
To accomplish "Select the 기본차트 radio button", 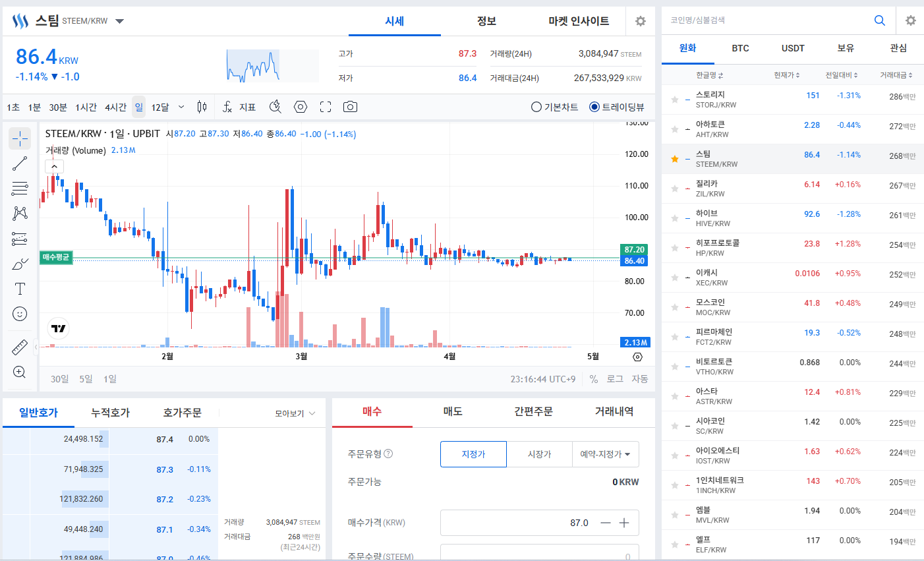I will 536,107.
